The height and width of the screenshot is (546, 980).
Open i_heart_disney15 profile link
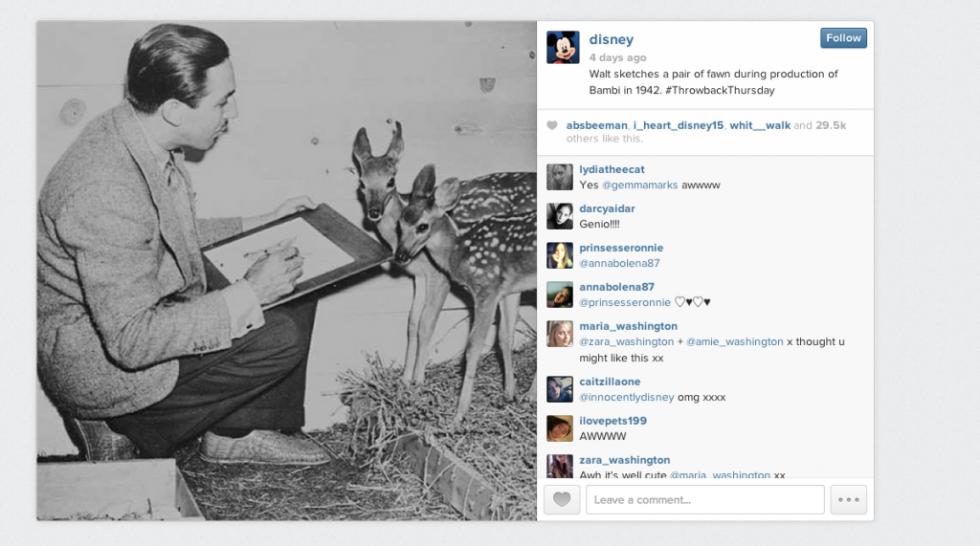(x=679, y=125)
